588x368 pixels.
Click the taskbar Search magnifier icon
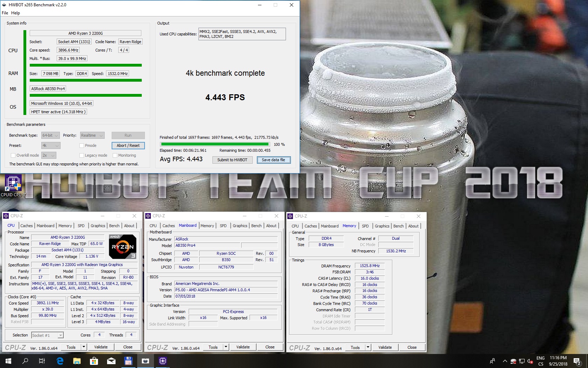coord(25,361)
